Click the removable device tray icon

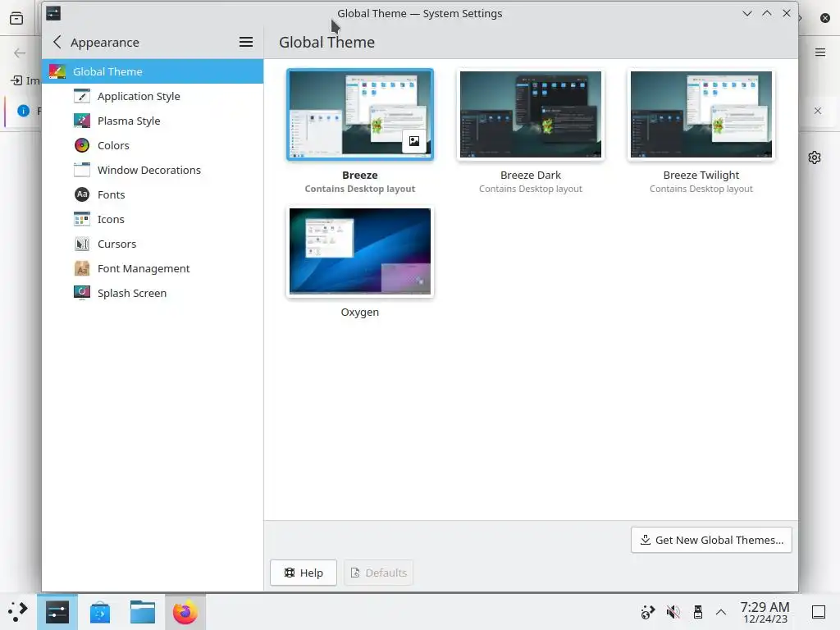coord(697,612)
